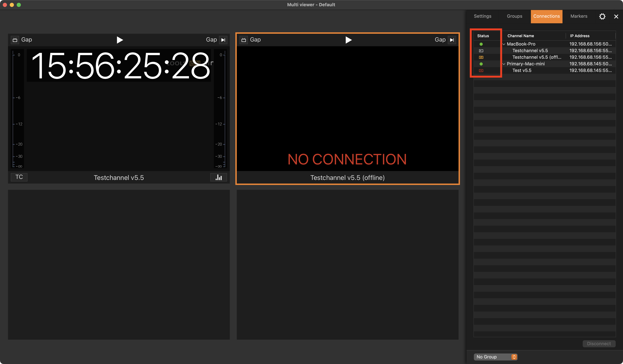Screen dimensions: 623x364
Task: Toggle the audio meters bar icon
Action: 219,177
